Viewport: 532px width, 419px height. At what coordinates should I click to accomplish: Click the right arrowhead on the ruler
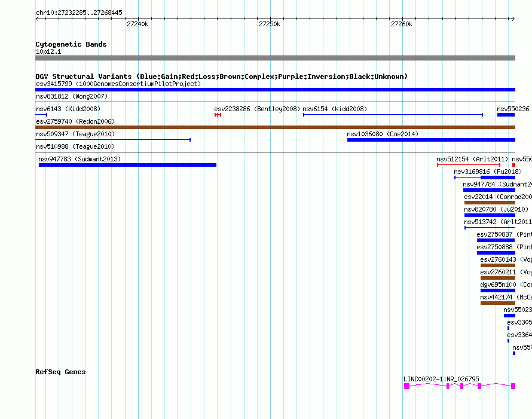[513, 19]
